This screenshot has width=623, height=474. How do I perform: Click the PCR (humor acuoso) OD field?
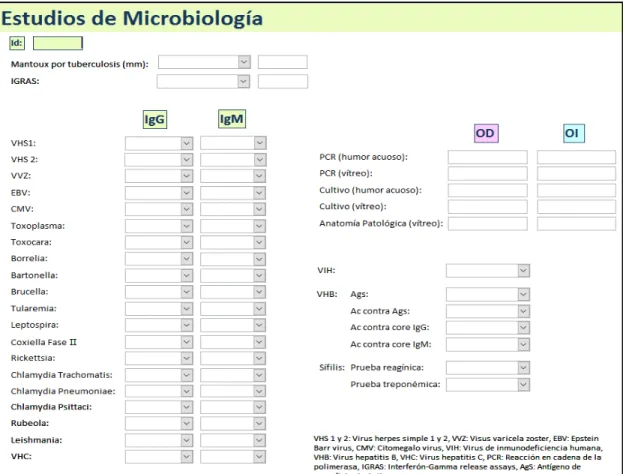[x=488, y=157]
